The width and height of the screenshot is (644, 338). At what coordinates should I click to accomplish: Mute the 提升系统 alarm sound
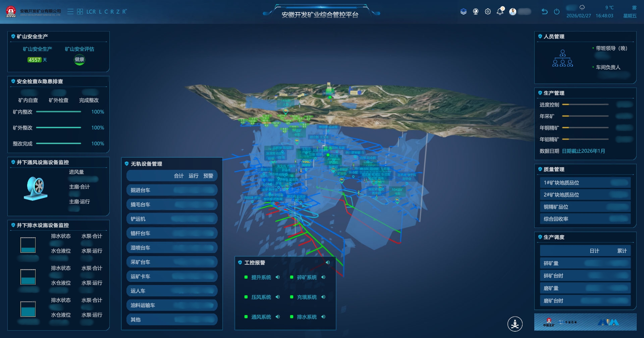point(278,277)
